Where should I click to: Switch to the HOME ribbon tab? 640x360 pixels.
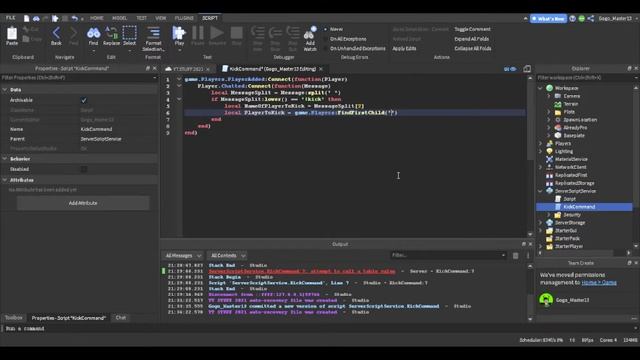click(x=97, y=18)
